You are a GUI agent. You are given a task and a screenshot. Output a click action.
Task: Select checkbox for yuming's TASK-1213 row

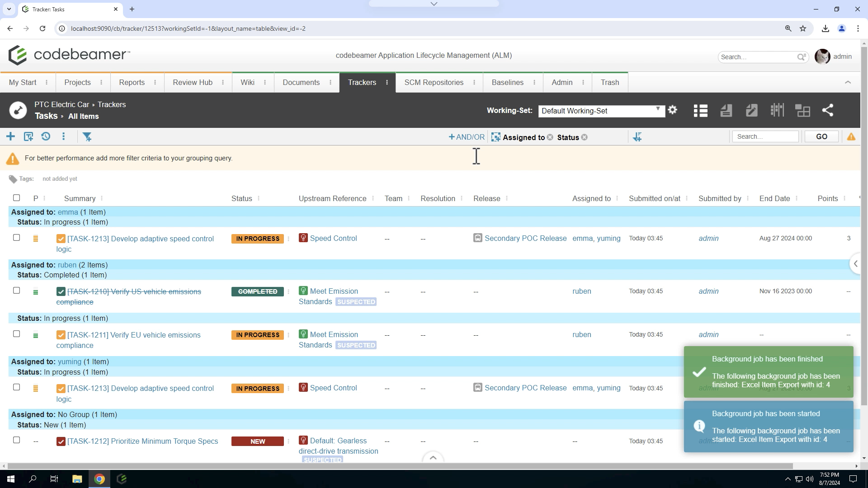coord(17,387)
